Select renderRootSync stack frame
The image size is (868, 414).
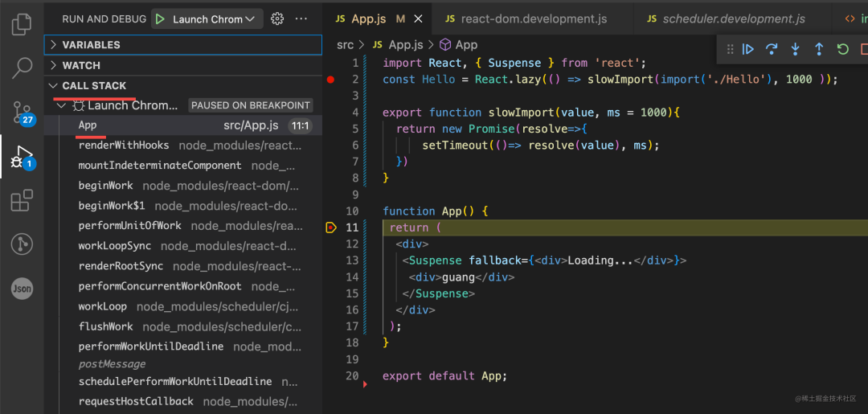pos(183,266)
